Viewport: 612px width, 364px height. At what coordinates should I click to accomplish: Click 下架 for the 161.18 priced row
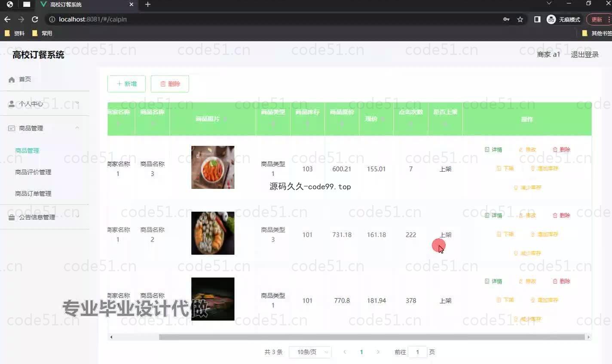505,234
